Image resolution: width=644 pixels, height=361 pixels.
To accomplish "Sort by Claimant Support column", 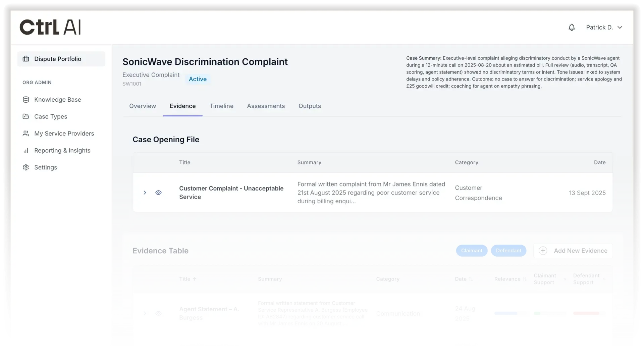I will point(550,279).
